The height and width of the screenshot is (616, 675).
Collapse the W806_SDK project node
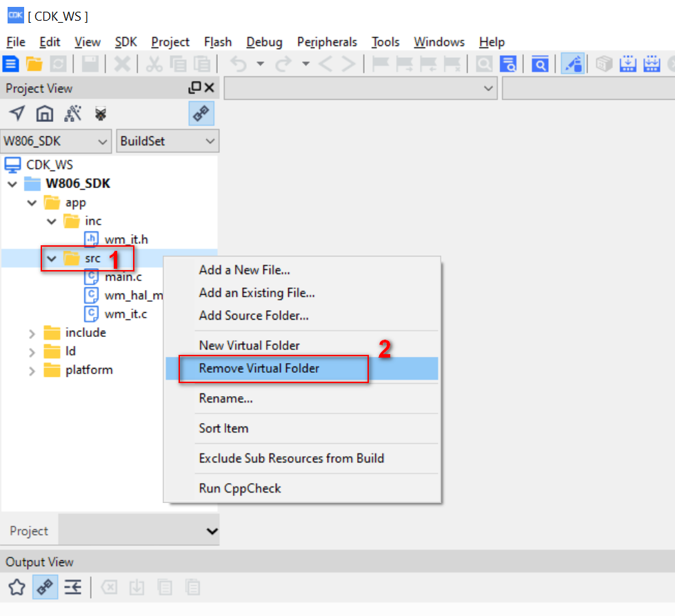coord(12,184)
